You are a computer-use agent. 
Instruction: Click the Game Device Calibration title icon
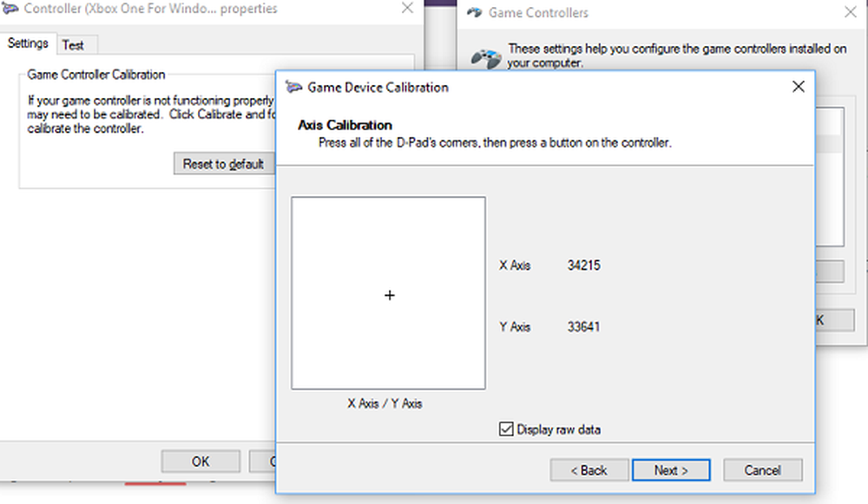click(293, 87)
